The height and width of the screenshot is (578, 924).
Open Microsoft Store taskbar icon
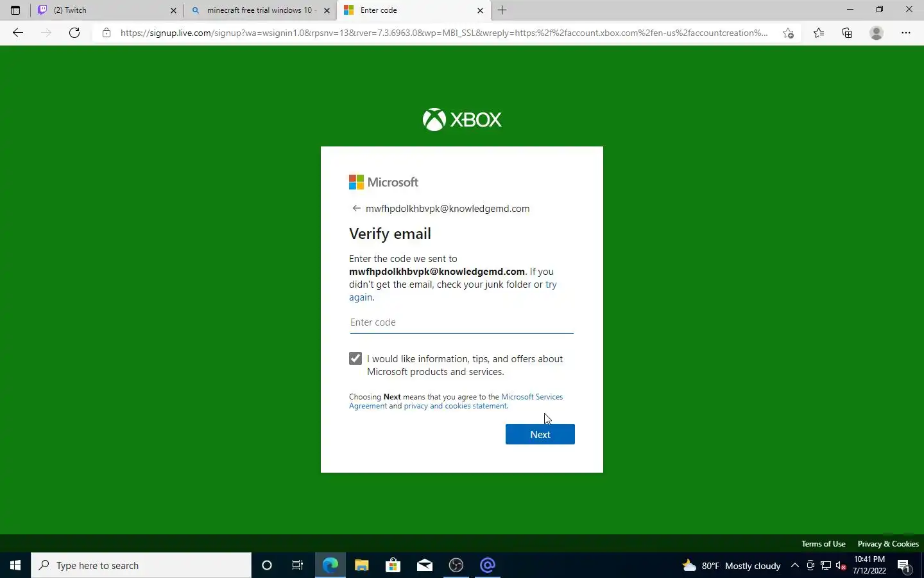click(393, 565)
